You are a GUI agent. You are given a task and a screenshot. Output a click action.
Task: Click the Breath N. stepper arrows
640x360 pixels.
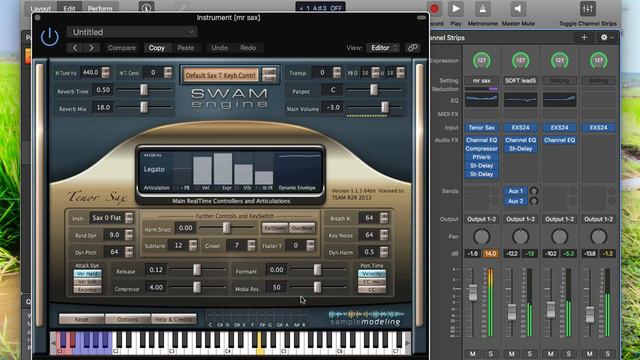coord(384,218)
